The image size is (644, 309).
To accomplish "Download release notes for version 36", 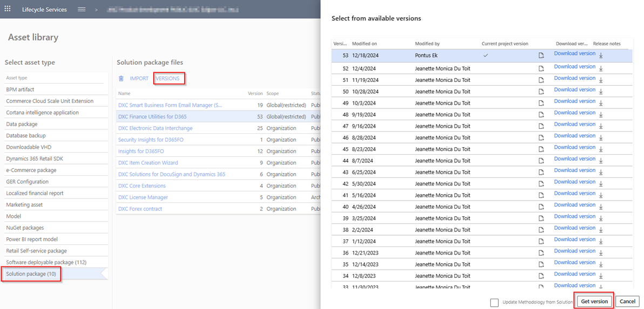I will [601, 253].
